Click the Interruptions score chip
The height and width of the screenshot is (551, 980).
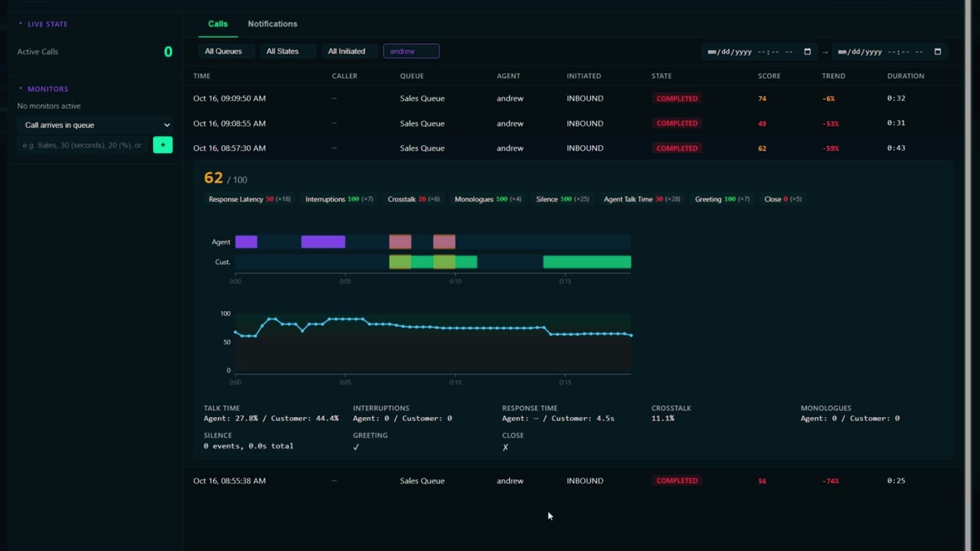[339, 199]
